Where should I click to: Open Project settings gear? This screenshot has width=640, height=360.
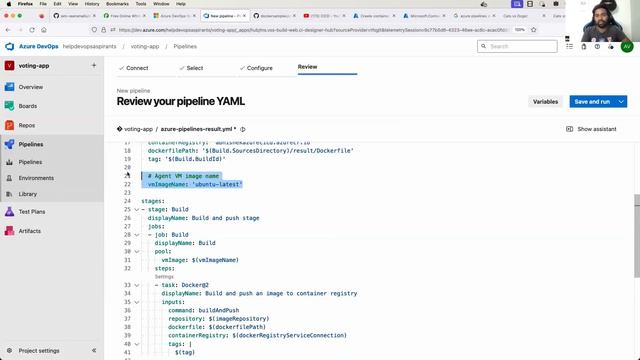(9, 351)
